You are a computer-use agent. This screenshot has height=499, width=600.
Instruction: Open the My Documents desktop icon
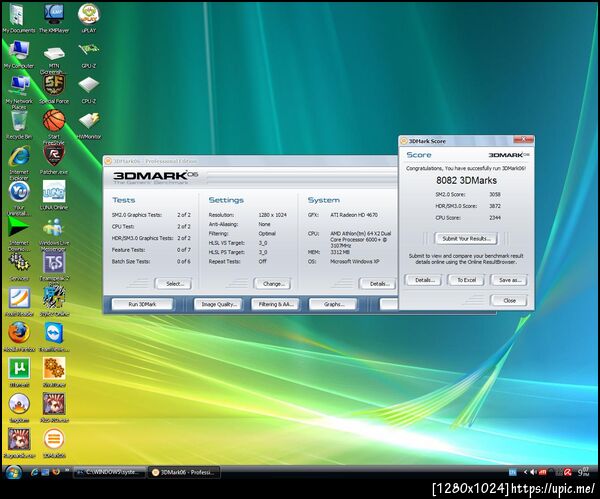18,18
